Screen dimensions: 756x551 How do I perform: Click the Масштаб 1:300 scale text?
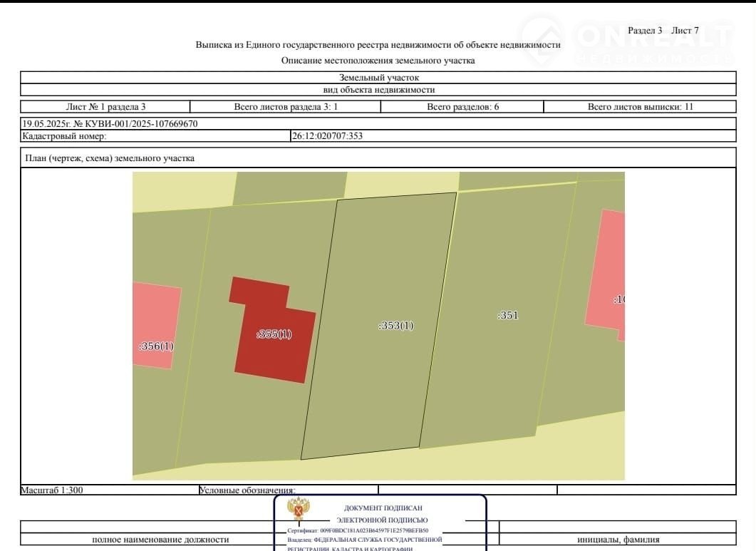52,490
